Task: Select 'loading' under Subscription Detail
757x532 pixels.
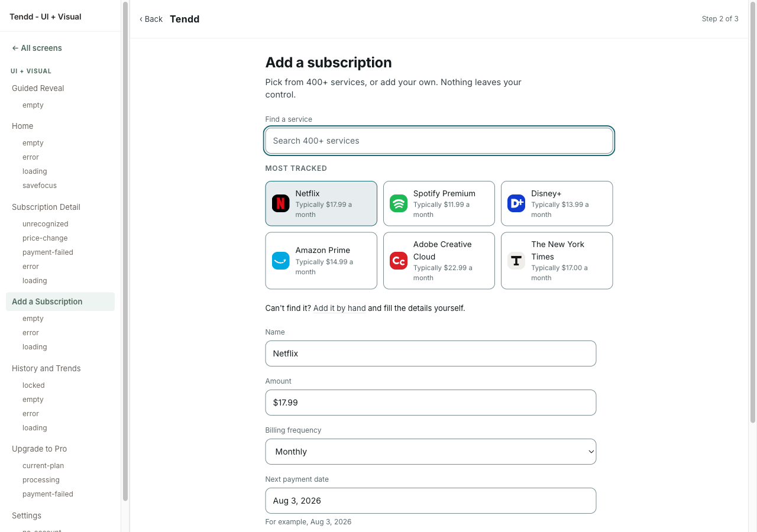Action: click(x=35, y=281)
